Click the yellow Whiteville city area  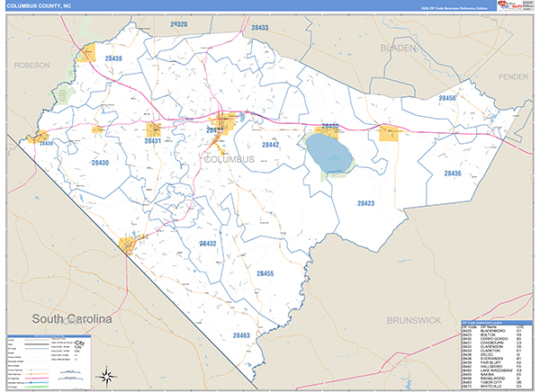[221, 122]
